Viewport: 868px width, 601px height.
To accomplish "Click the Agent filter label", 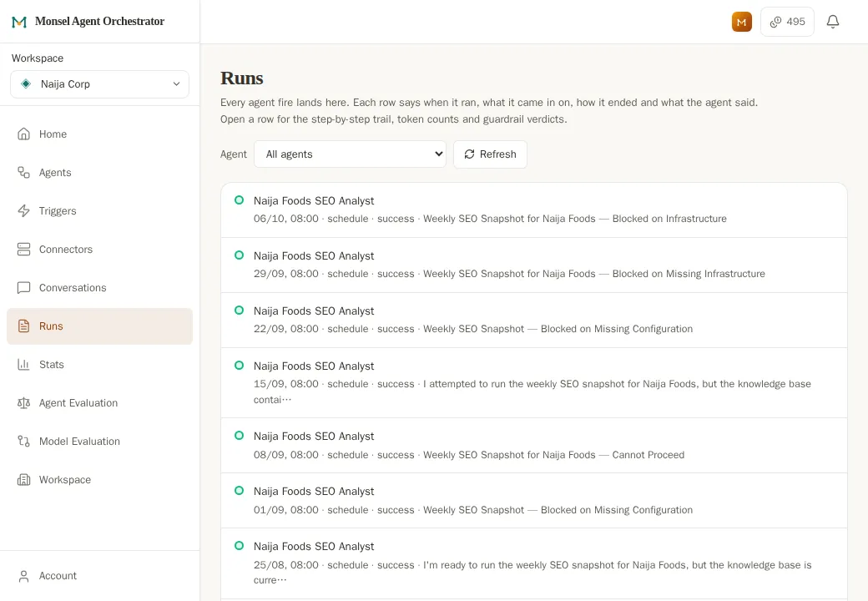I will click(234, 154).
